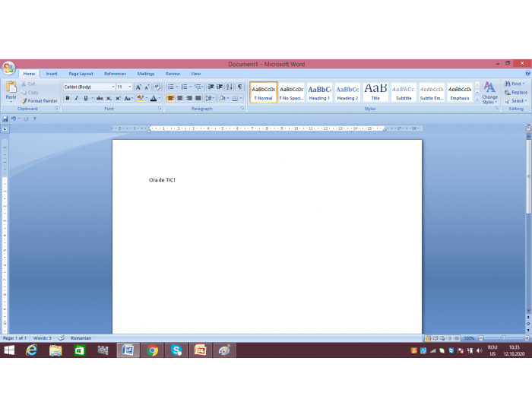Undo last action in Quick Access toolbar
The height and width of the screenshot is (418, 532).
coord(13,119)
